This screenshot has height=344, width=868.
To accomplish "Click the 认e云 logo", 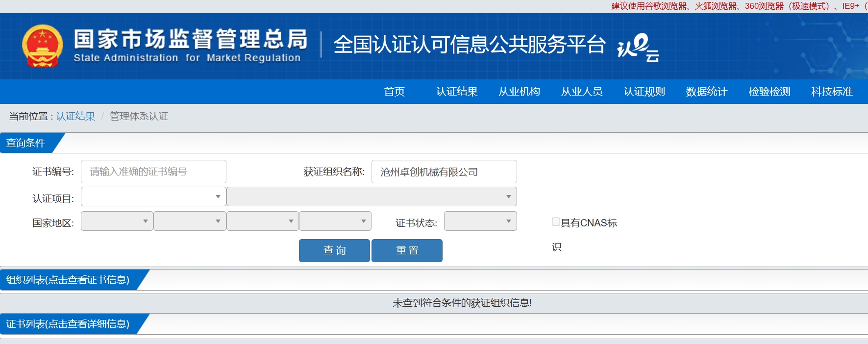I will click(638, 48).
